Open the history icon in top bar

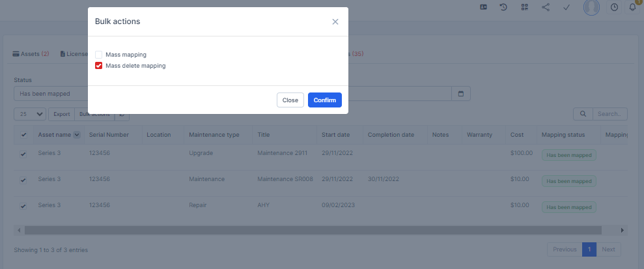click(x=503, y=7)
